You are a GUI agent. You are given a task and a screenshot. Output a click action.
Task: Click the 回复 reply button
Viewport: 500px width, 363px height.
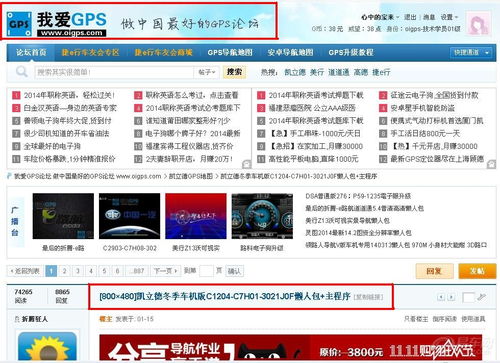434,271
